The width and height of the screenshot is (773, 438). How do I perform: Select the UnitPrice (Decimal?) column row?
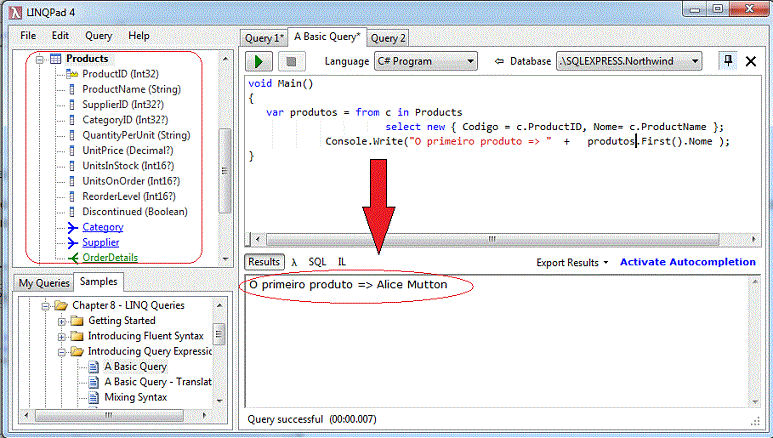[127, 150]
